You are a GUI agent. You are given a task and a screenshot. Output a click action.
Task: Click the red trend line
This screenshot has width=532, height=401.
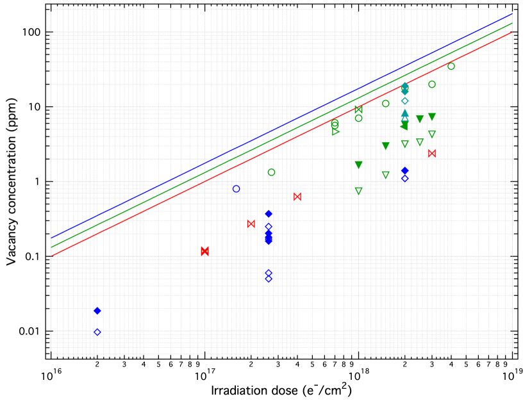(x=281, y=144)
